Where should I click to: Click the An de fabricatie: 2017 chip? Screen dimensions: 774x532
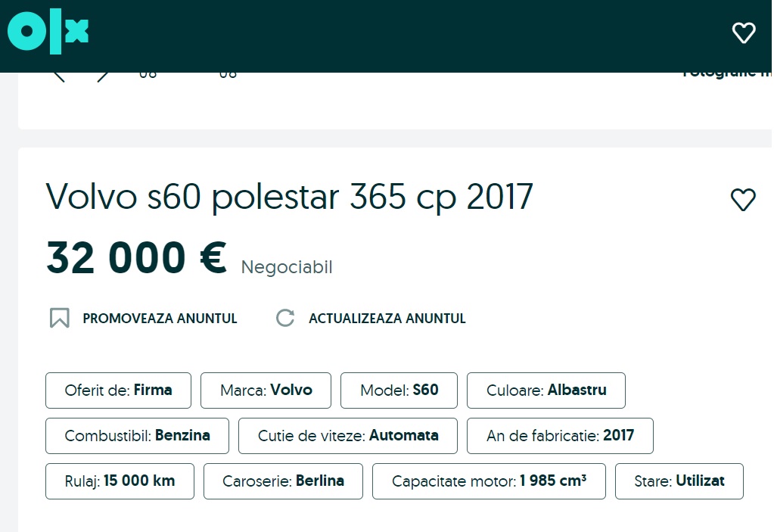(x=559, y=435)
